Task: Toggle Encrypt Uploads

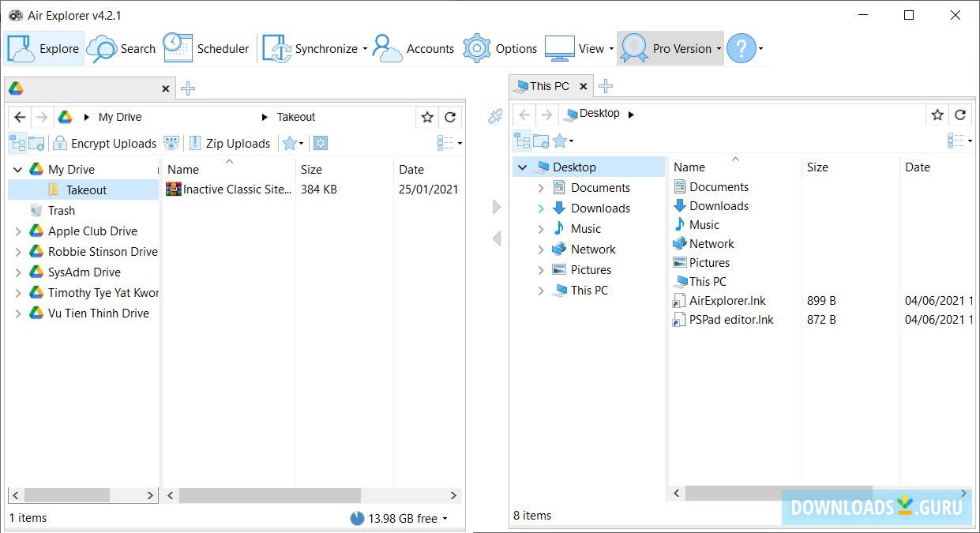Action: point(105,143)
